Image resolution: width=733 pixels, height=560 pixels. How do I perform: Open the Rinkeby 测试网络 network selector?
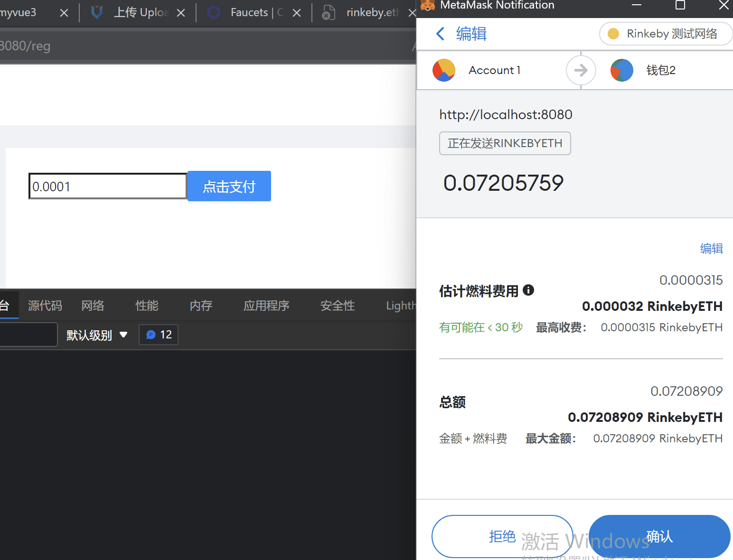tap(666, 34)
